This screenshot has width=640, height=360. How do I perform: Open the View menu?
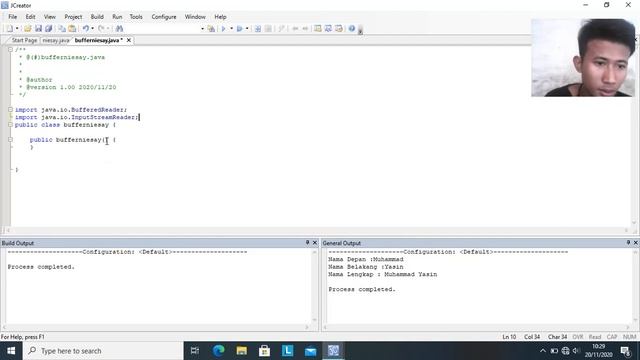[49, 17]
